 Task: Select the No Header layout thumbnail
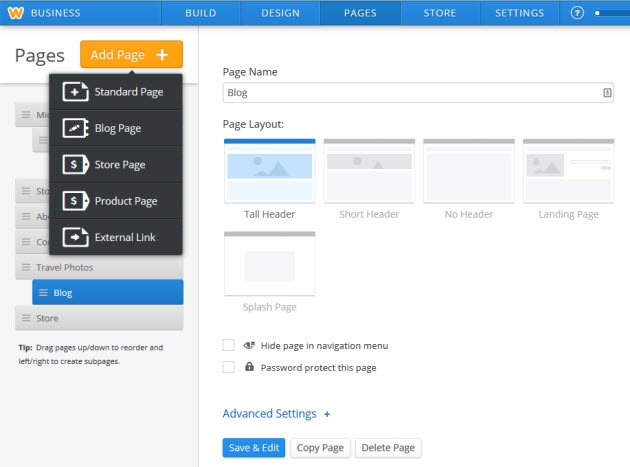click(x=469, y=171)
